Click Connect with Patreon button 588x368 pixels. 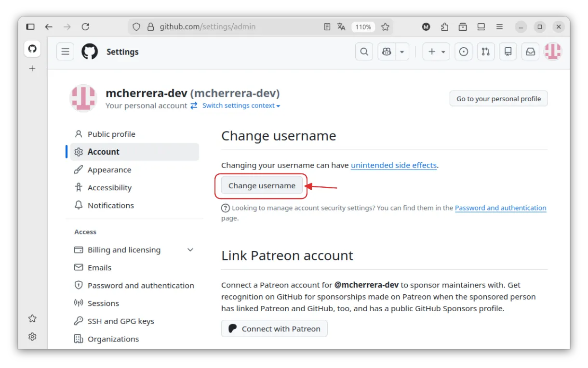274,329
